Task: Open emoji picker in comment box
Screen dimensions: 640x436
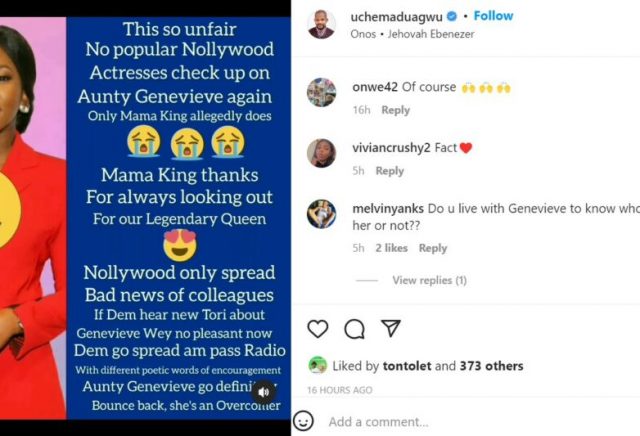Action: point(303,421)
